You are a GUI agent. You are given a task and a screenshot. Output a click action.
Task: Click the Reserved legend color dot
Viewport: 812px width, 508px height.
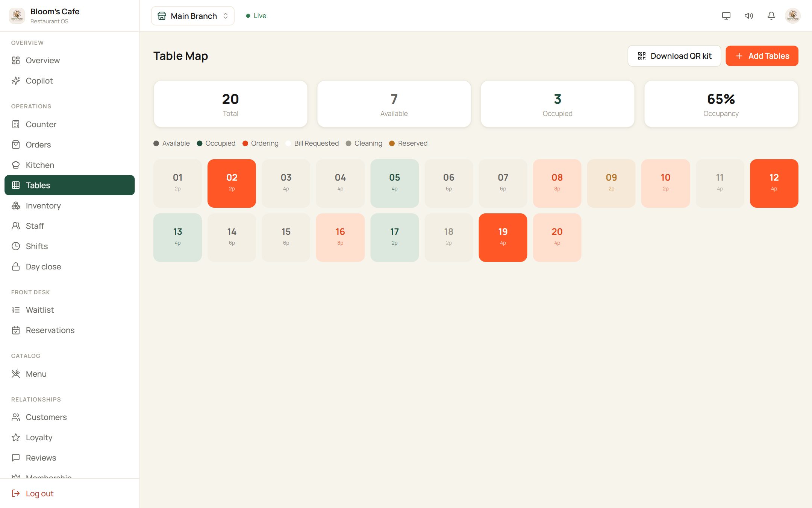coord(392,143)
